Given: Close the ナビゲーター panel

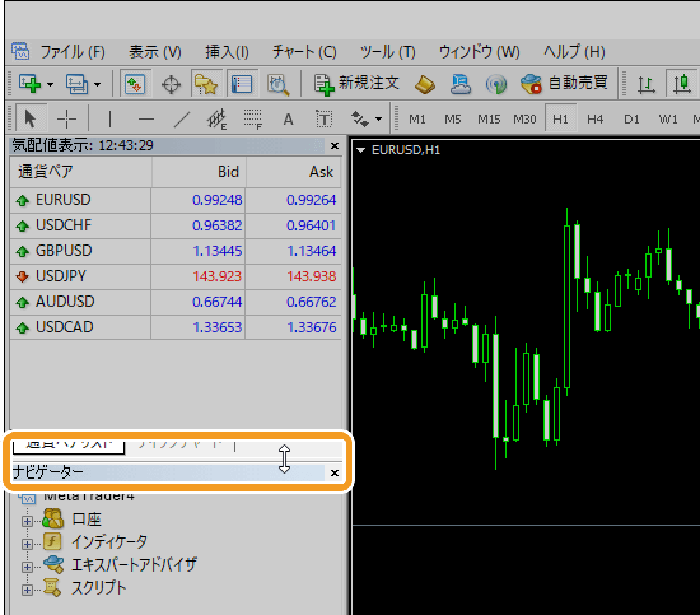Looking at the screenshot, I should point(334,473).
